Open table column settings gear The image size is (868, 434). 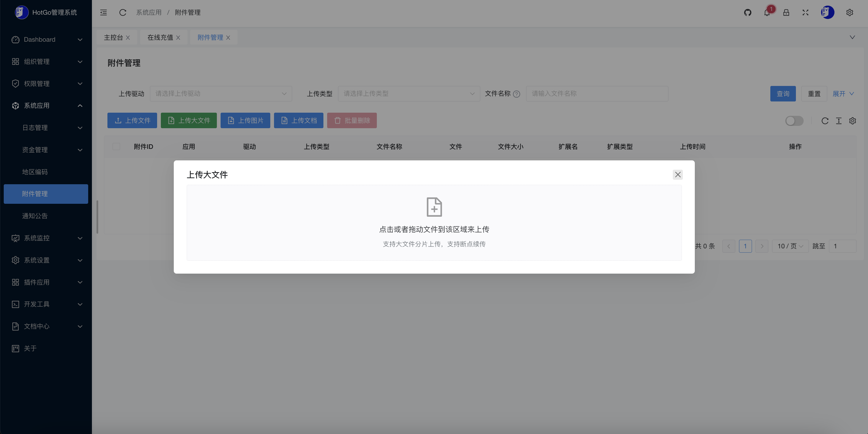tap(852, 121)
